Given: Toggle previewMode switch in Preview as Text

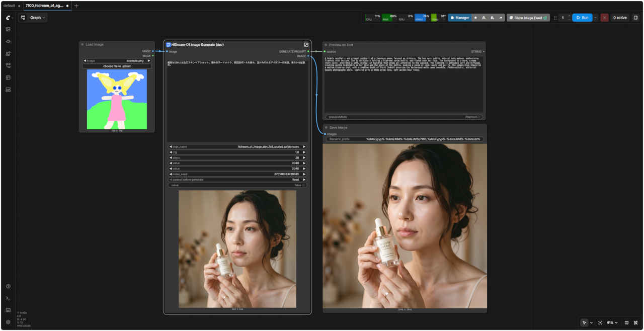Looking at the screenshot, I should pyautogui.click(x=404, y=117).
